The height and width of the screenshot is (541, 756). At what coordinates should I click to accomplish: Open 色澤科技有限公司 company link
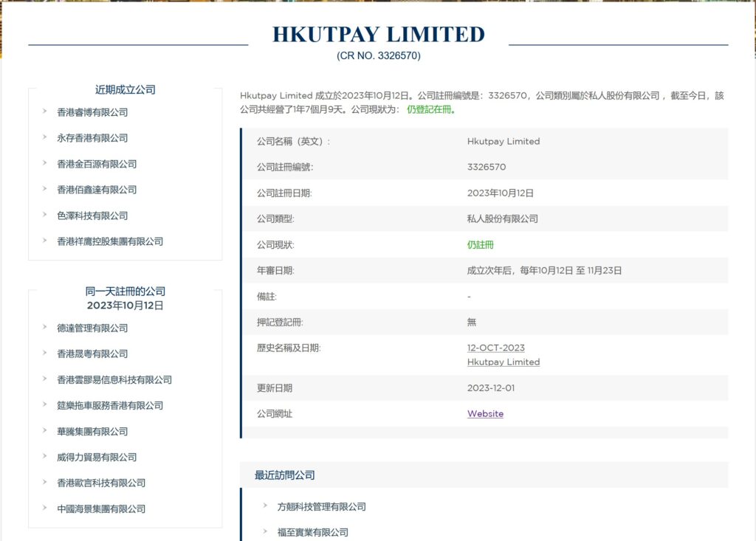92,216
